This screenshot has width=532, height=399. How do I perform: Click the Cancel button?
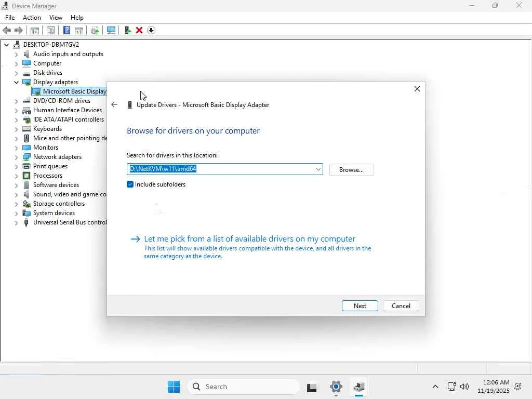(401, 305)
